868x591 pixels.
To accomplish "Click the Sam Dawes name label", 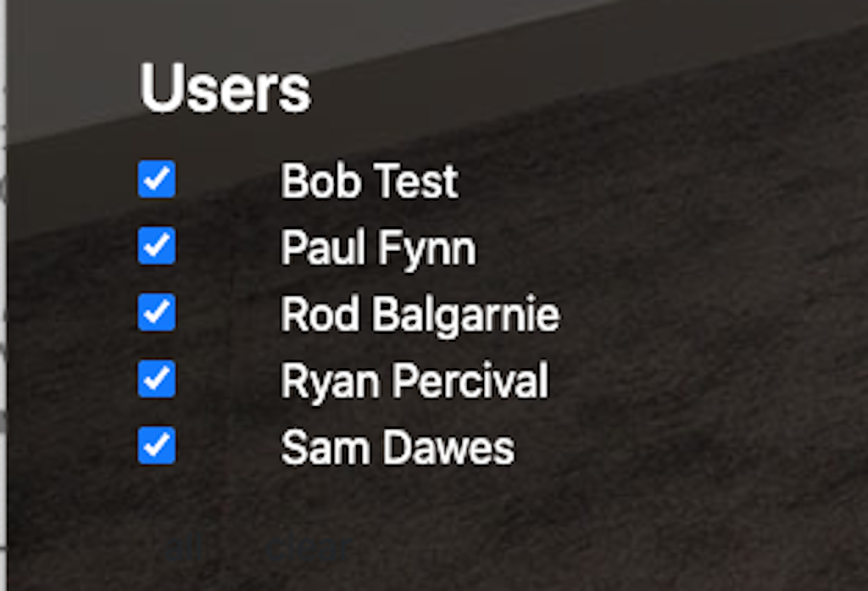I will pyautogui.click(x=398, y=448).
